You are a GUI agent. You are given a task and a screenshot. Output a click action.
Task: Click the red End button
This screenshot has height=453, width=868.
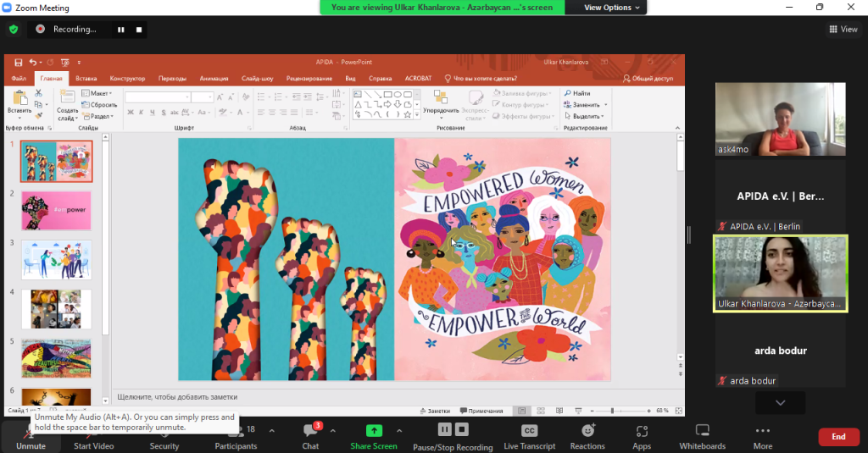tap(838, 437)
